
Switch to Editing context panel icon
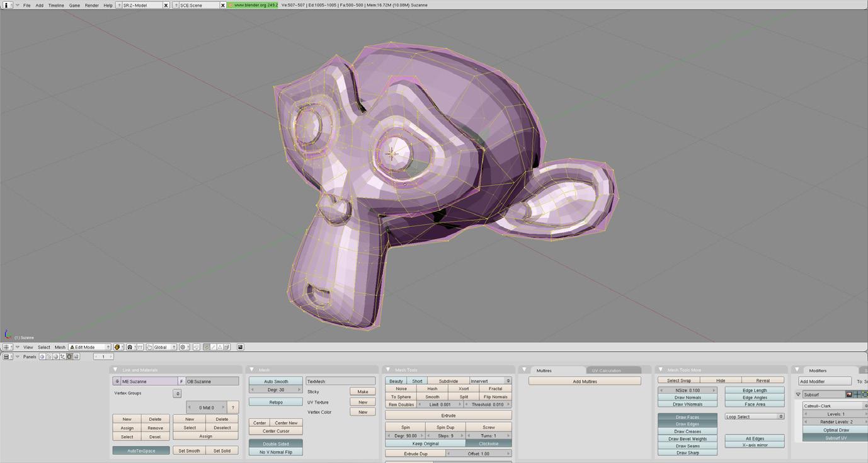pyautogui.click(x=69, y=357)
